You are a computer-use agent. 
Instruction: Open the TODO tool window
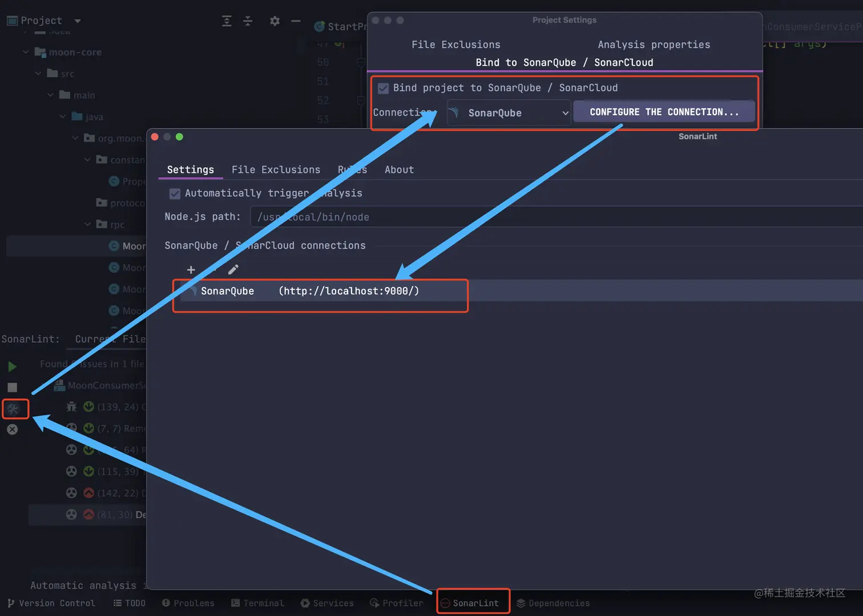tap(130, 603)
